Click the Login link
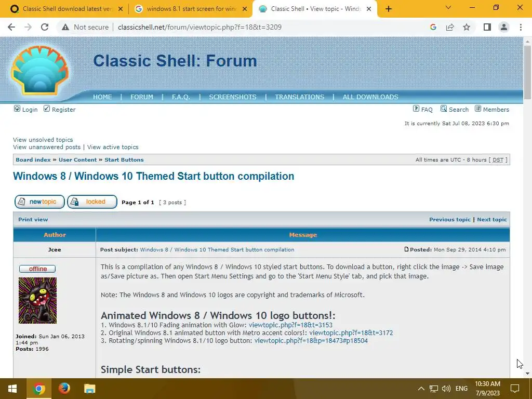Screen dimensions: 532x399 pos(30,110)
